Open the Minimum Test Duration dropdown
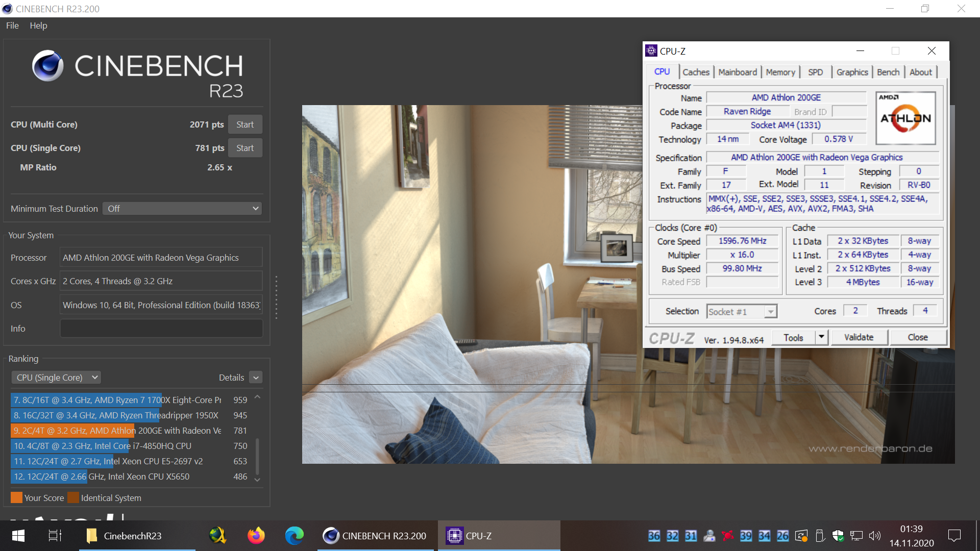Viewport: 980px width, 551px height. point(183,209)
